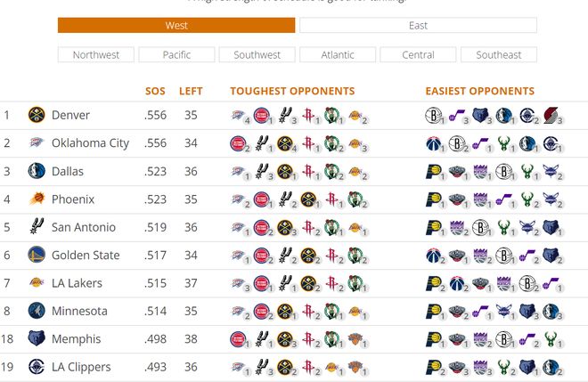Filter by the Southeast division
This screenshot has width=588, height=382.
point(499,55)
